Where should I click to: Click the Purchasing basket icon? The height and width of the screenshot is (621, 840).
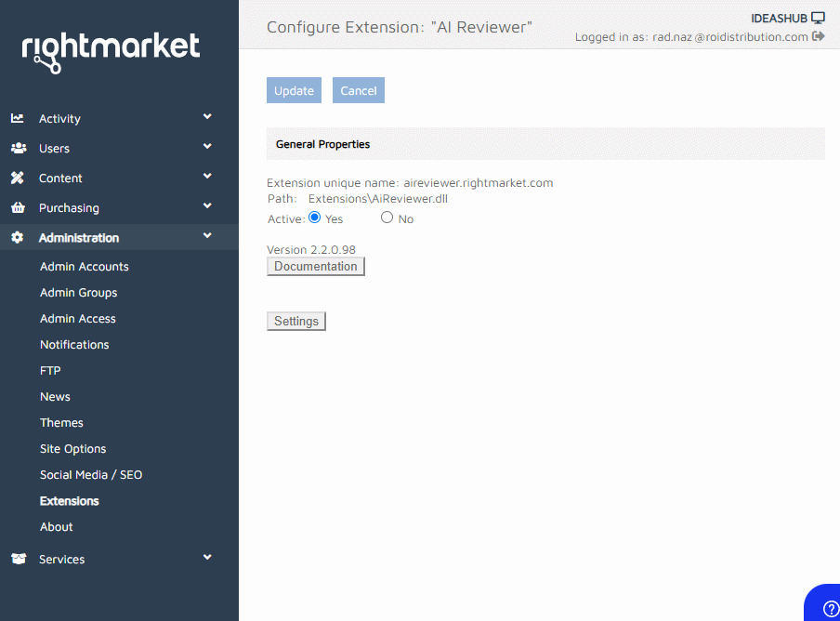pyautogui.click(x=18, y=207)
